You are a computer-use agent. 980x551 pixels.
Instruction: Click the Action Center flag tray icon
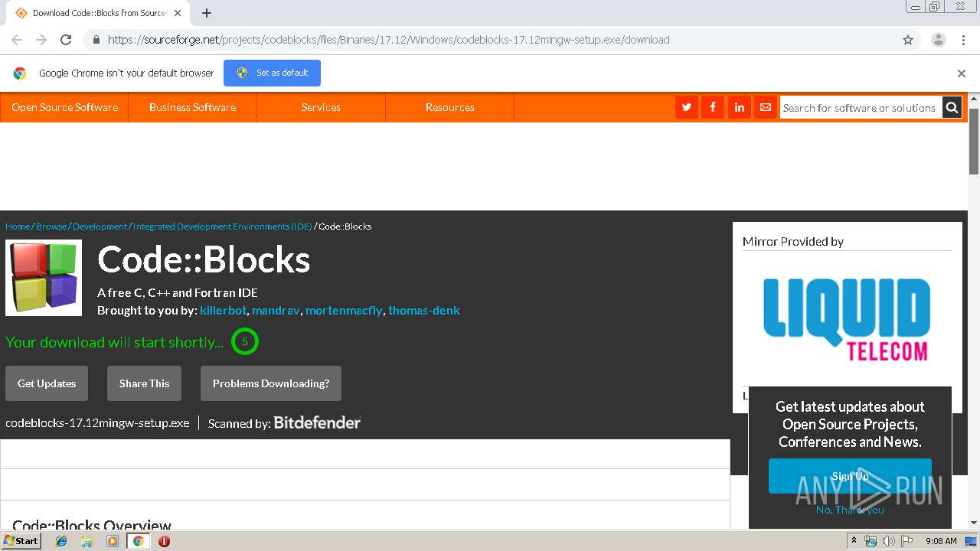907,541
